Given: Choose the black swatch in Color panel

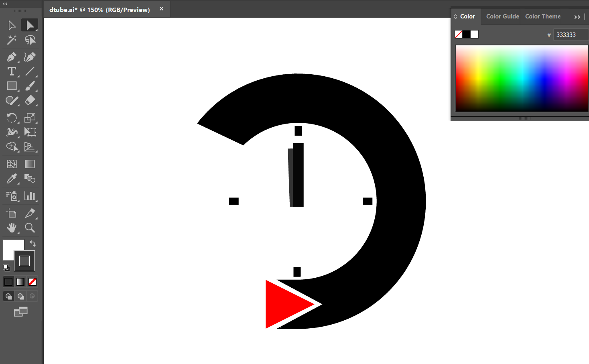Looking at the screenshot, I should tap(467, 35).
